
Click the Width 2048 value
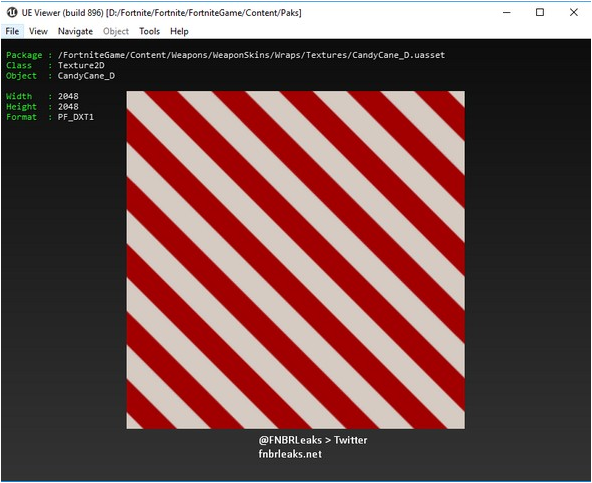[68, 96]
